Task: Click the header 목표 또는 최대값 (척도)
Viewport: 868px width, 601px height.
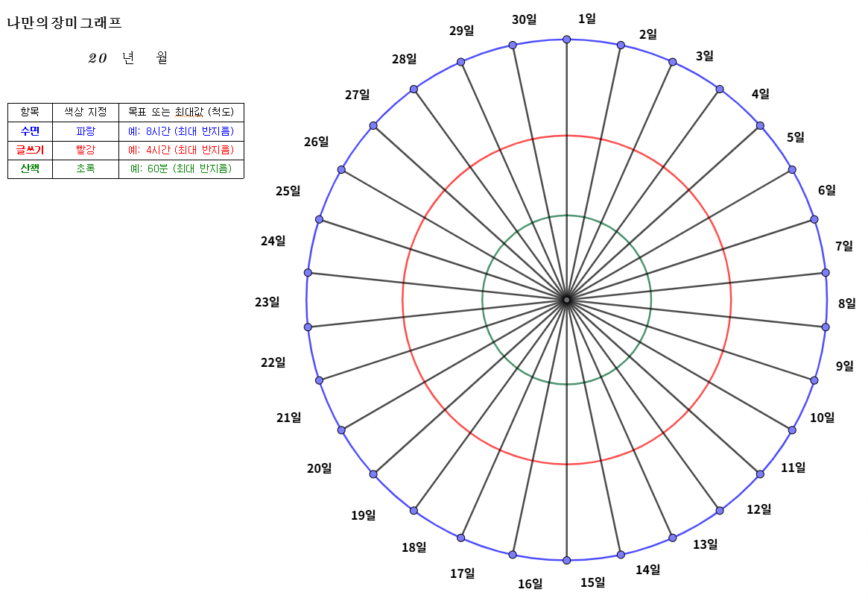Action: (x=181, y=113)
